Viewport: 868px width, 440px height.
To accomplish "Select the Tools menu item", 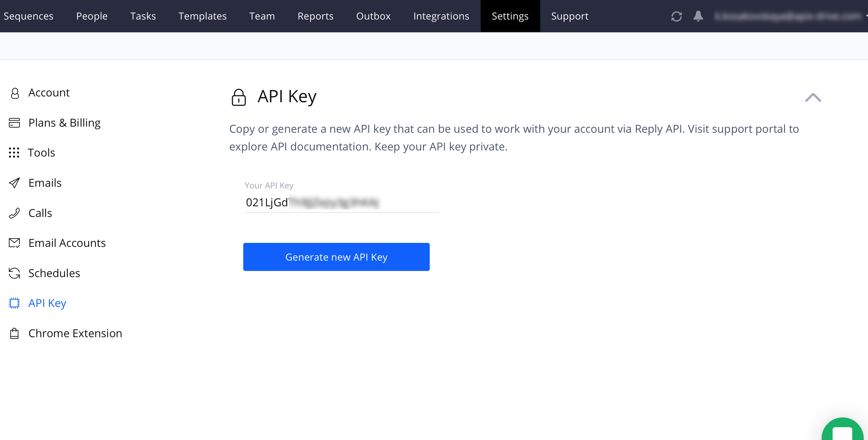I will pos(41,152).
